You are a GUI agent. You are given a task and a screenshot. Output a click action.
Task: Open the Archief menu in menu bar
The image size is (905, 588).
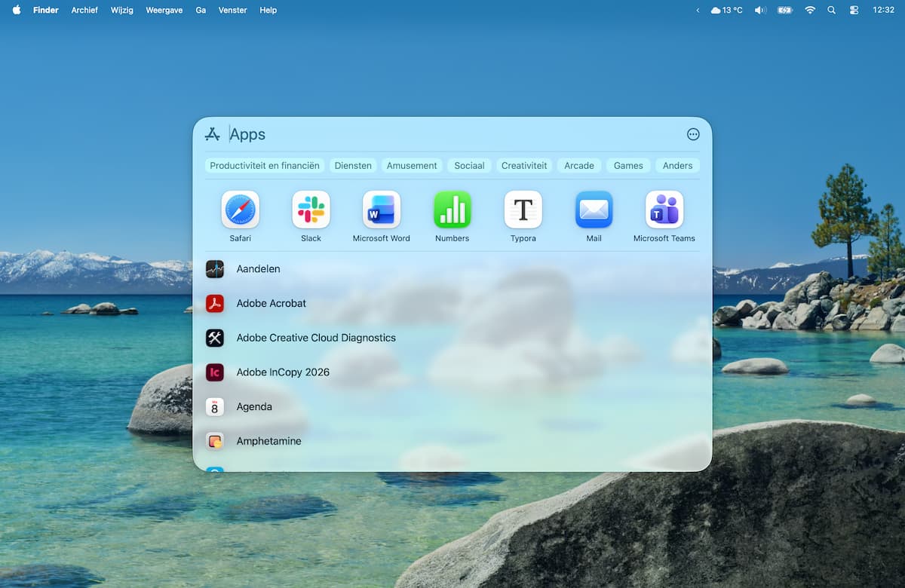pyautogui.click(x=84, y=10)
